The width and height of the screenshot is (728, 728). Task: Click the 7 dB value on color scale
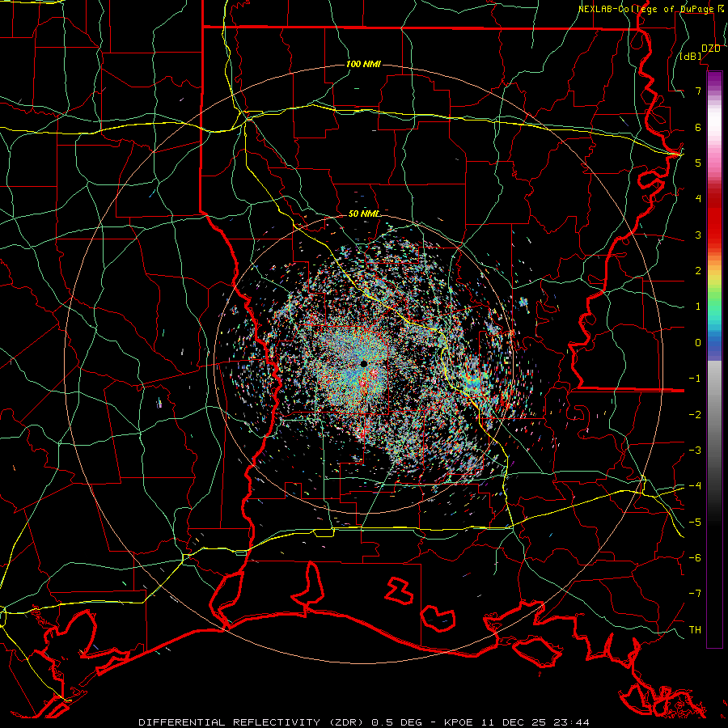698,91
